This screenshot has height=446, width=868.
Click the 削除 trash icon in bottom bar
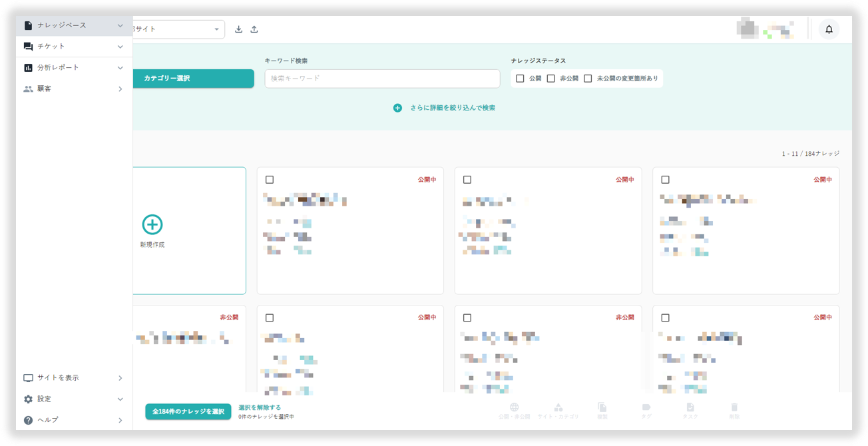(734, 407)
